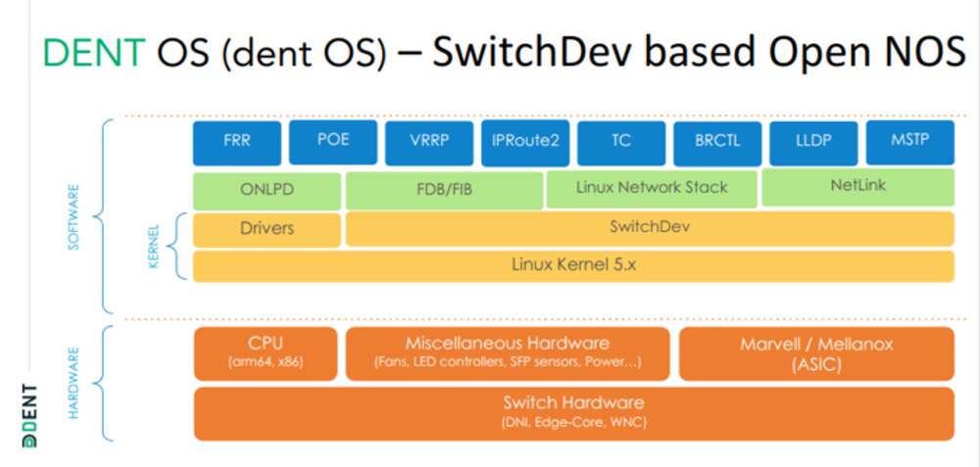Click the LLDP block

tap(812, 141)
